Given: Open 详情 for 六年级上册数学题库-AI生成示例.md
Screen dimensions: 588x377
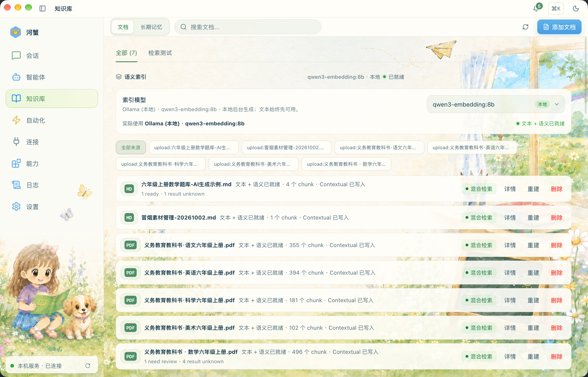Looking at the screenshot, I should 510,189.
